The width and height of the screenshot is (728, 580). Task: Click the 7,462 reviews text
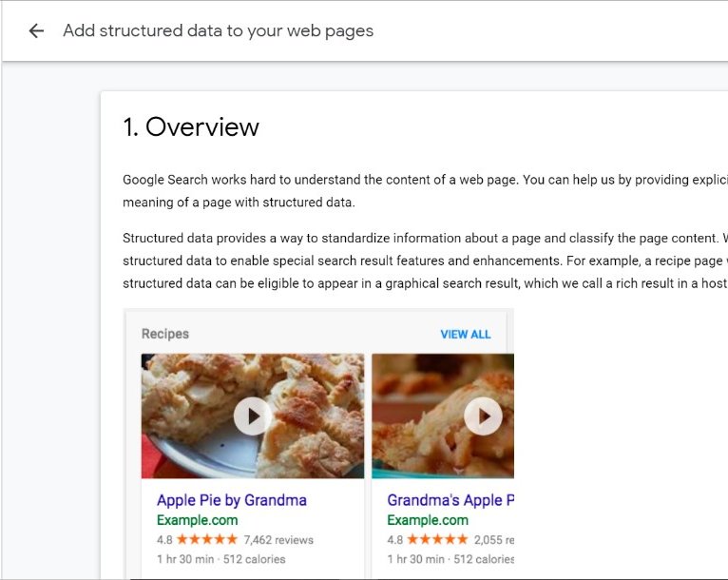tap(278, 540)
